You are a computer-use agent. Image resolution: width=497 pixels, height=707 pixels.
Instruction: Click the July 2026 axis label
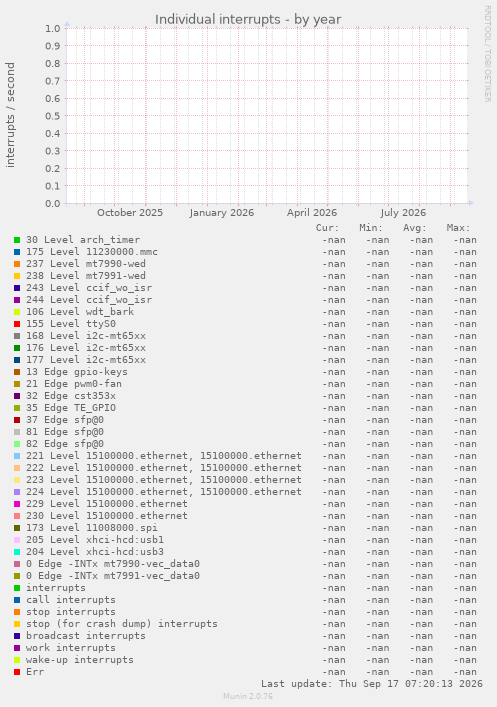coord(403,213)
